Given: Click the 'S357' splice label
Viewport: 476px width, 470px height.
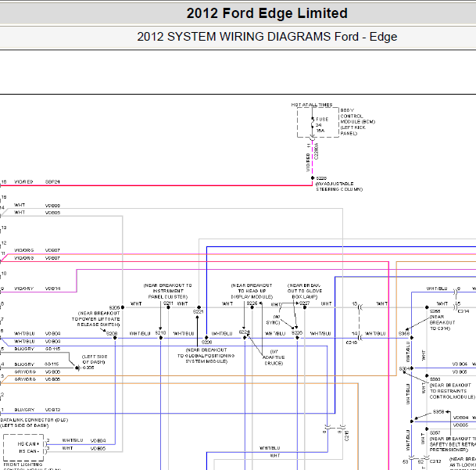Looking at the screenshot, I should [435, 432].
